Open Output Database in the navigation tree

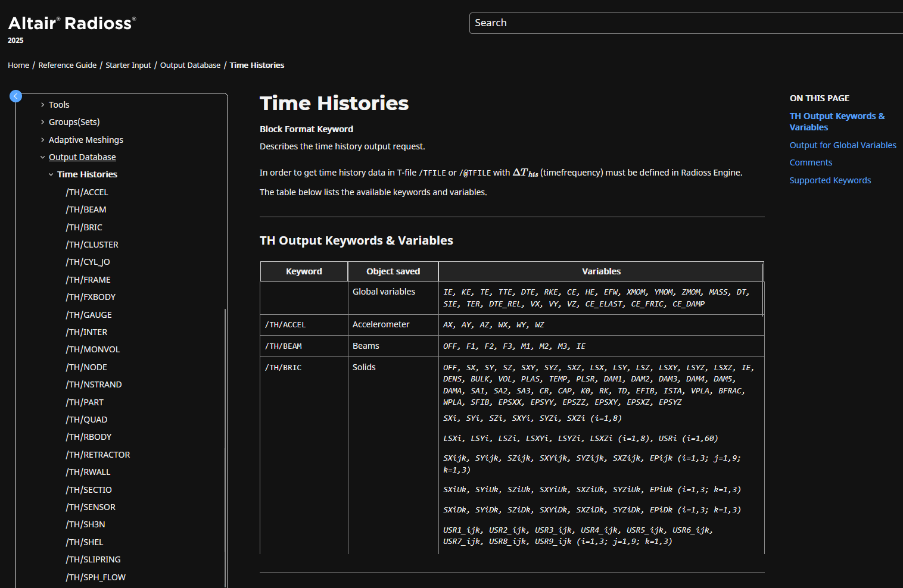click(82, 157)
